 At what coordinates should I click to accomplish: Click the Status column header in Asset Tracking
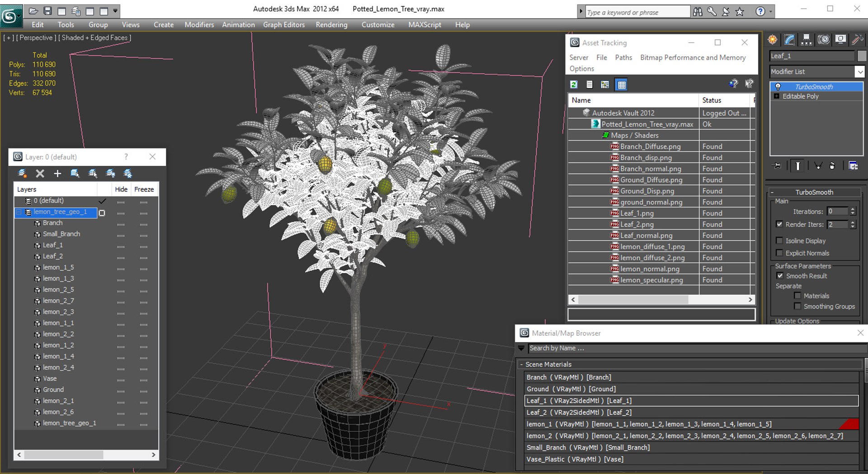pos(724,100)
